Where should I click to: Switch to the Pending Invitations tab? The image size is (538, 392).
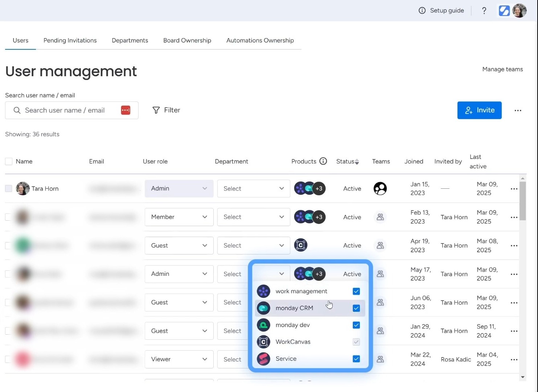70,40
